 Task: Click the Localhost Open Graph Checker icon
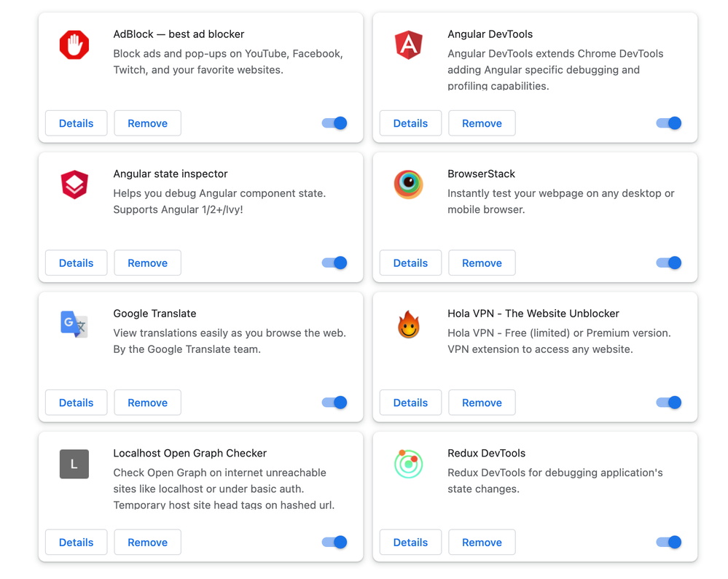[x=74, y=464]
